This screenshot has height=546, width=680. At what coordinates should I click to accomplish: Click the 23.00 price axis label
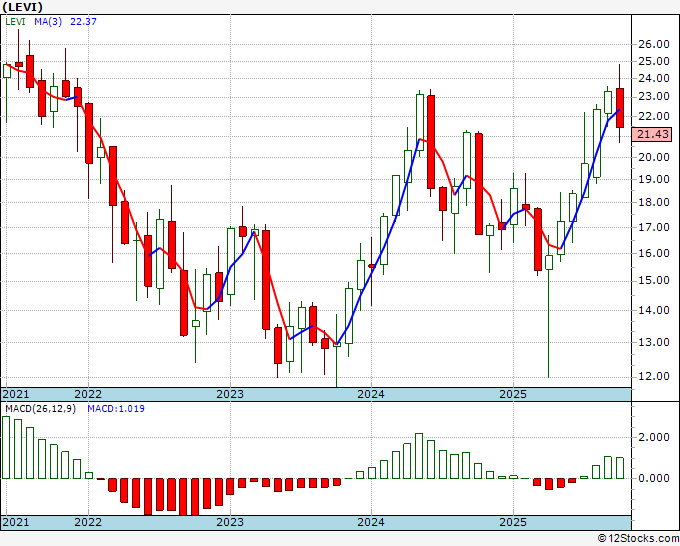pos(654,96)
